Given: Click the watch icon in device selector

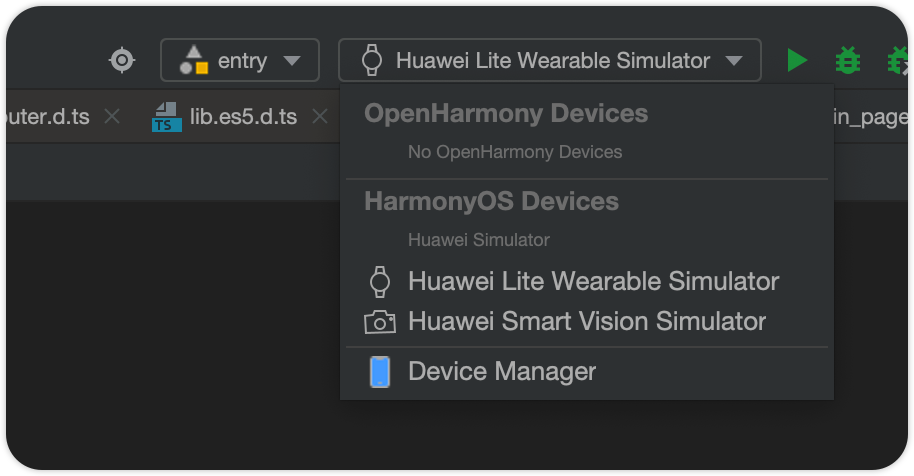Looking at the screenshot, I should point(372,60).
